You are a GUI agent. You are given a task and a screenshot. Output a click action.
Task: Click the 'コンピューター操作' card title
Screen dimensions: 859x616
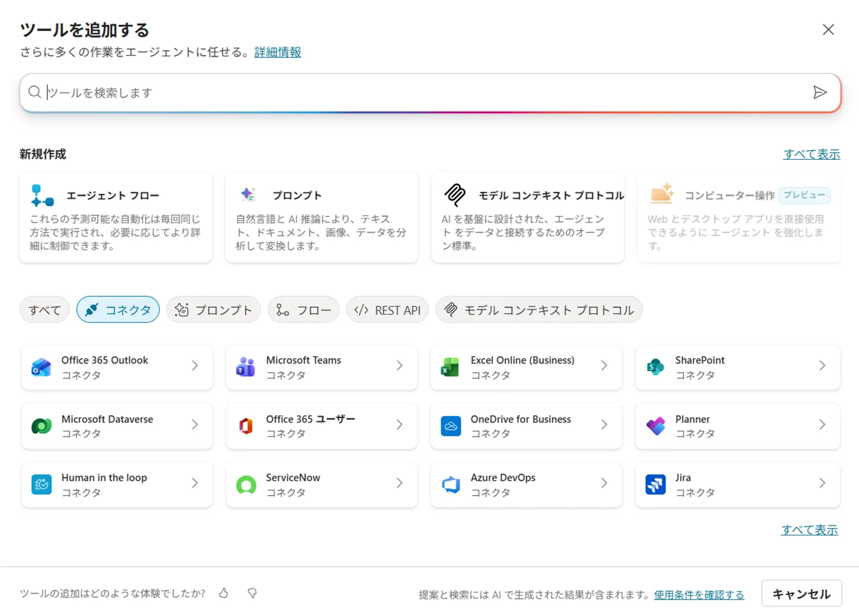(730, 195)
